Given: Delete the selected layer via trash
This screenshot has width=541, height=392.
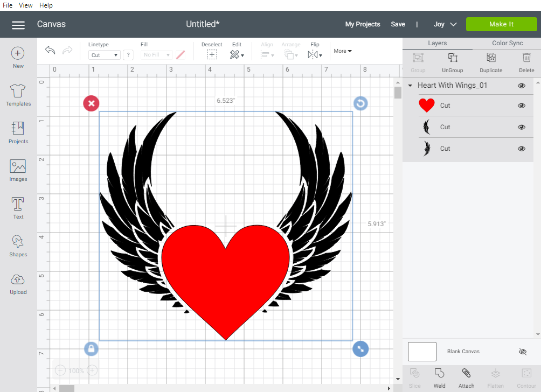Looking at the screenshot, I should click(526, 62).
